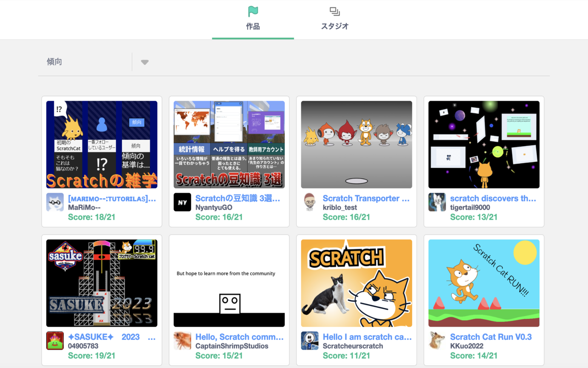This screenshot has height=368, width=588.
Task: Click tigertail9000 user avatar icon
Action: tap(437, 202)
